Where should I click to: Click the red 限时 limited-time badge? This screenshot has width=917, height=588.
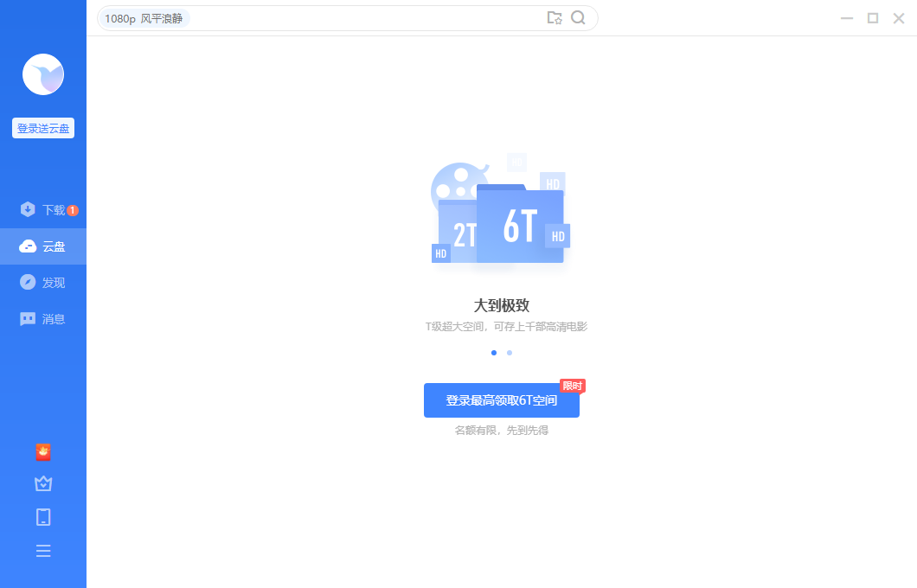[572, 386]
